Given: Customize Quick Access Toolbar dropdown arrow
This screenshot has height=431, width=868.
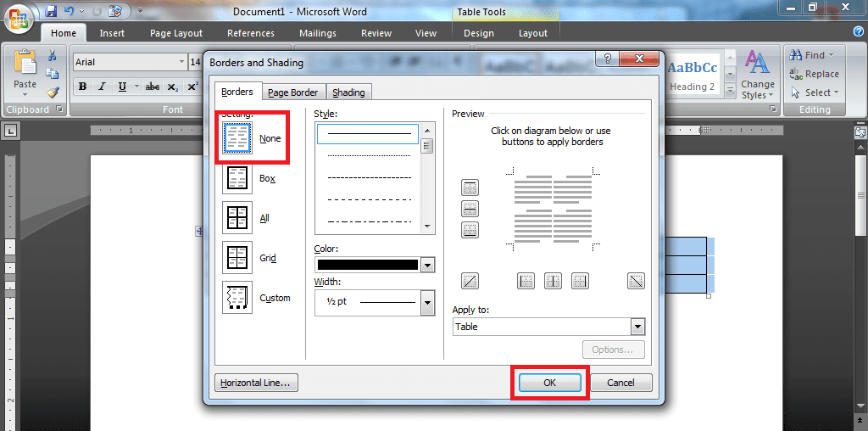Looking at the screenshot, I should pos(140,10).
